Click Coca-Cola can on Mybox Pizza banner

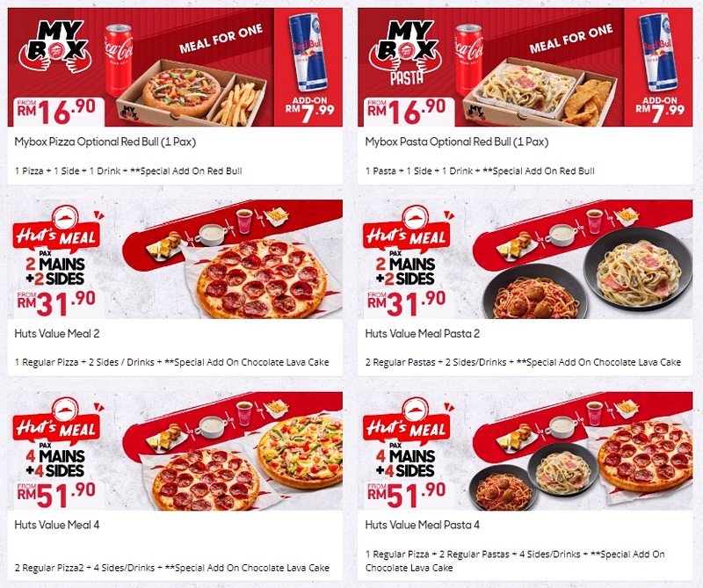click(119, 60)
